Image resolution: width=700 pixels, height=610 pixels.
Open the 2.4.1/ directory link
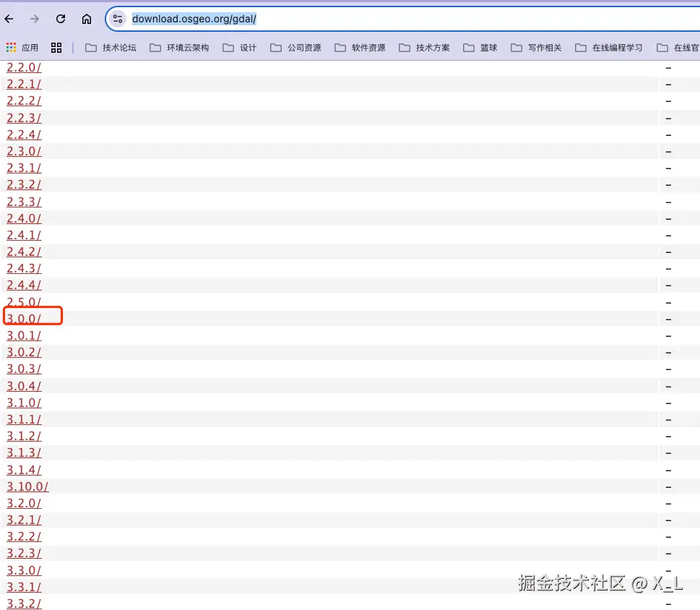pyautogui.click(x=24, y=235)
